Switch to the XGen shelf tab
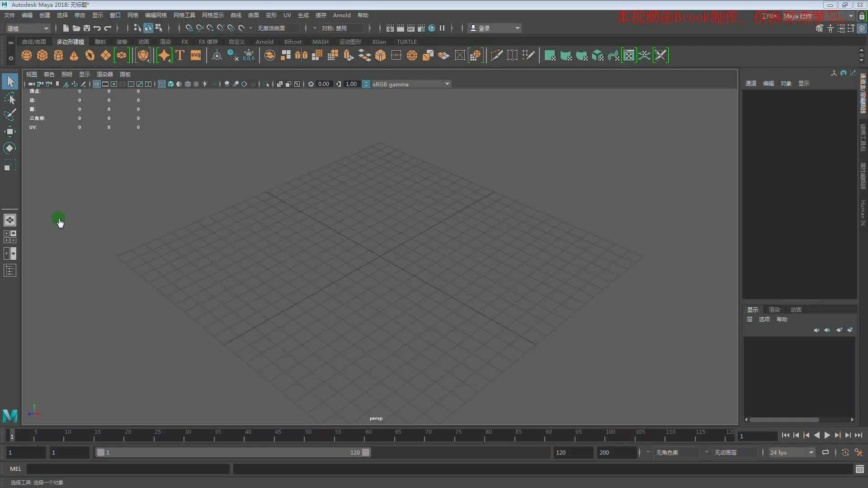The height and width of the screenshot is (488, 868). [379, 42]
